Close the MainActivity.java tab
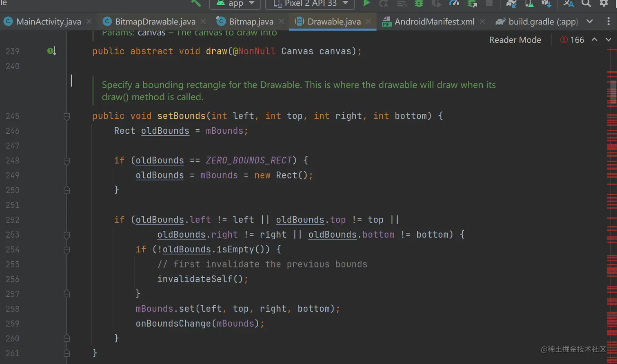 [x=89, y=21]
